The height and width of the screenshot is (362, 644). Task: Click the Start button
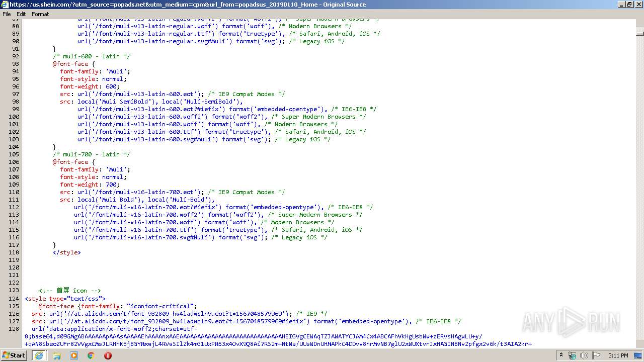pyautogui.click(x=14, y=355)
